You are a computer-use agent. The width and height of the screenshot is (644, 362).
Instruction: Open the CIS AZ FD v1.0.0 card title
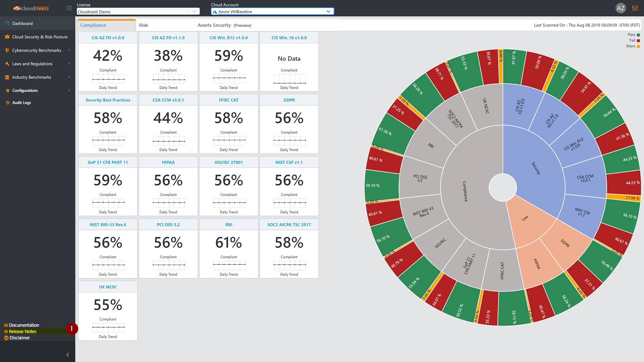pos(108,38)
